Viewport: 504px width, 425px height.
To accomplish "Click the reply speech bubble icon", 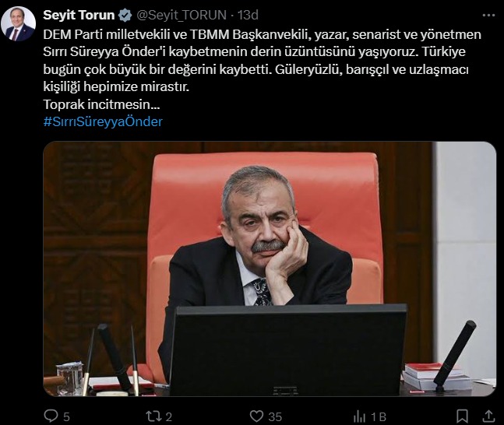I will (x=51, y=416).
